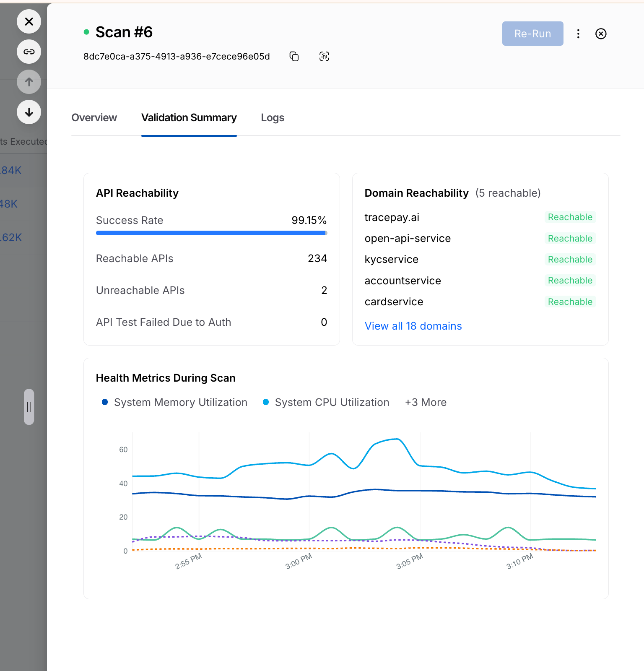Image resolution: width=644 pixels, height=671 pixels.
Task: Click the 3:00 PM chart axis label
Action: pyautogui.click(x=299, y=561)
